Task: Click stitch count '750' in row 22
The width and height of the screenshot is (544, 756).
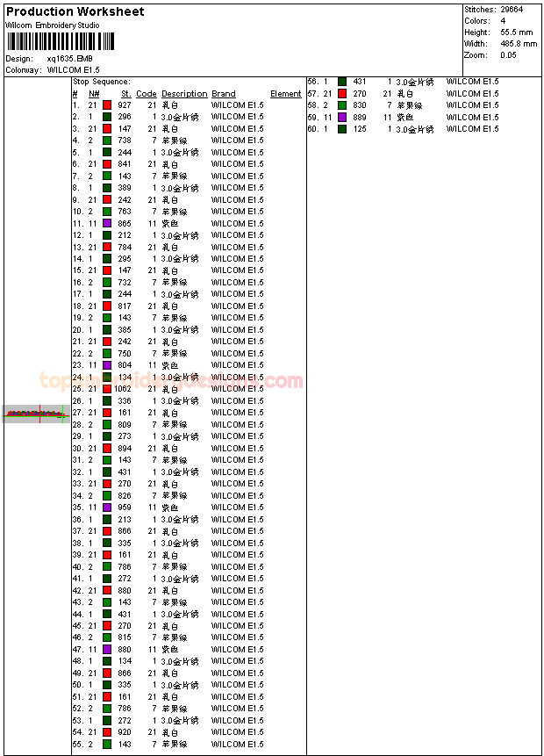Action: coord(125,353)
